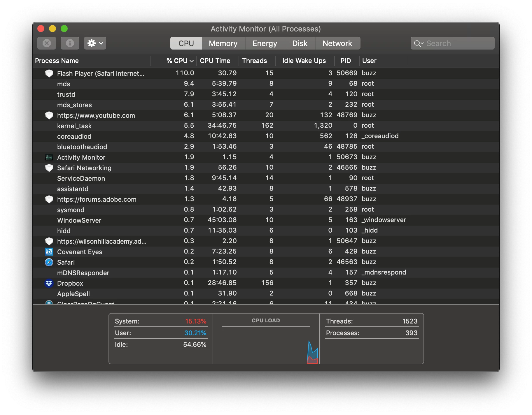Click the Activity Monitor process icon
The width and height of the screenshot is (532, 415).
(49, 157)
